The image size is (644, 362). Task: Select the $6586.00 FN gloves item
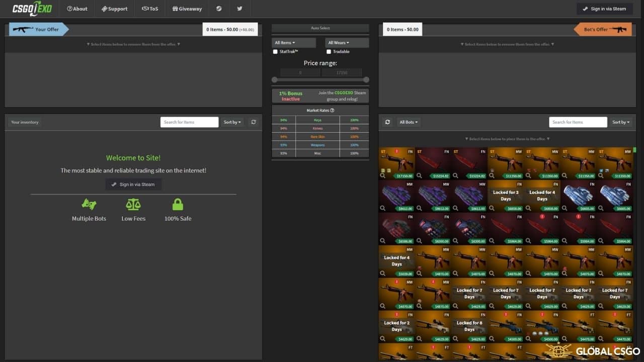396,229
